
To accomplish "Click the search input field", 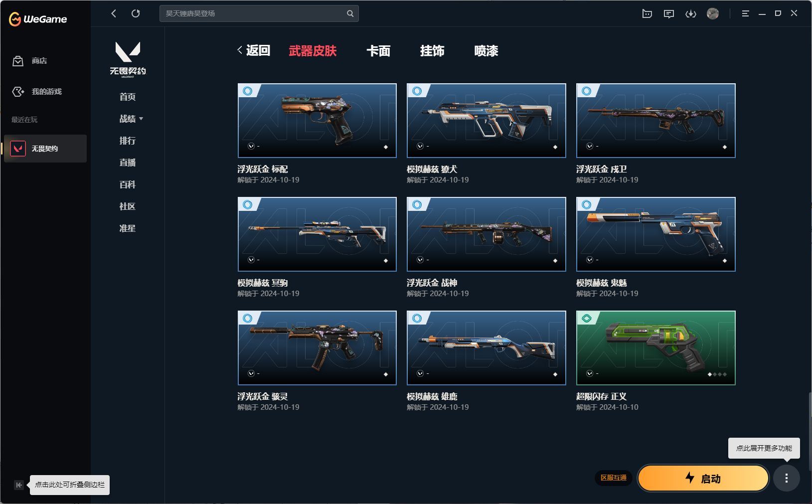I will pos(254,13).
